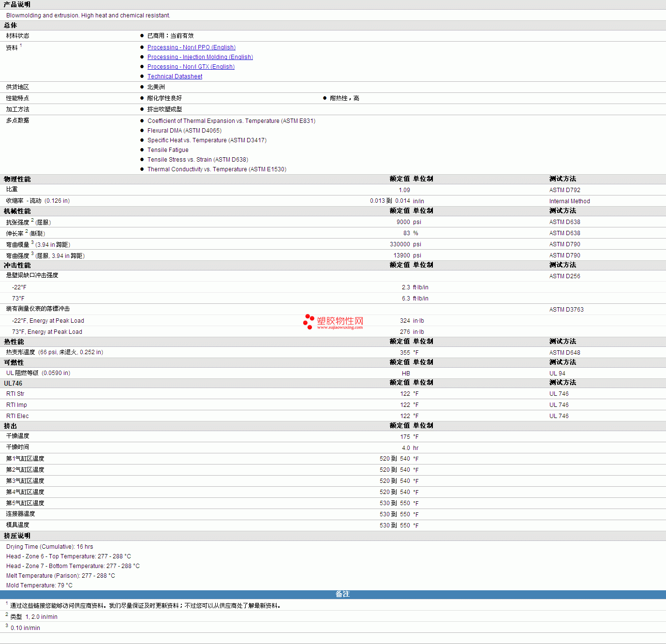Click Coefficient of Thermal Expansion vs. Temperature entry
The image size is (666, 644).
pyautogui.click(x=231, y=121)
